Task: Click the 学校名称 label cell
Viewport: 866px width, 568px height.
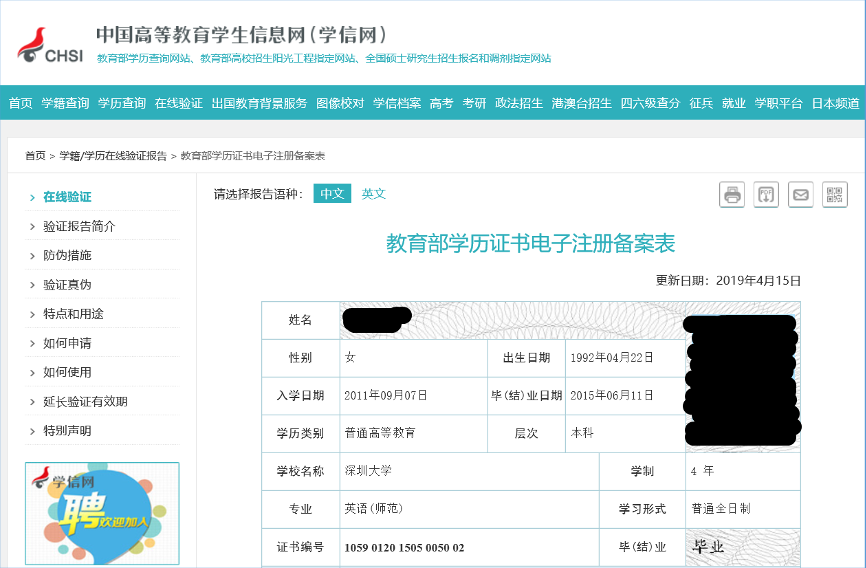Action: tap(300, 471)
